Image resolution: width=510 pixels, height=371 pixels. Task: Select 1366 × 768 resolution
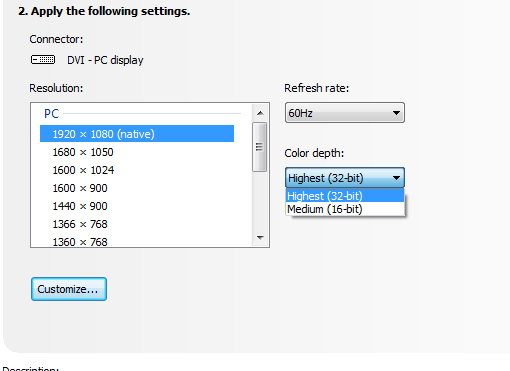(x=137, y=224)
